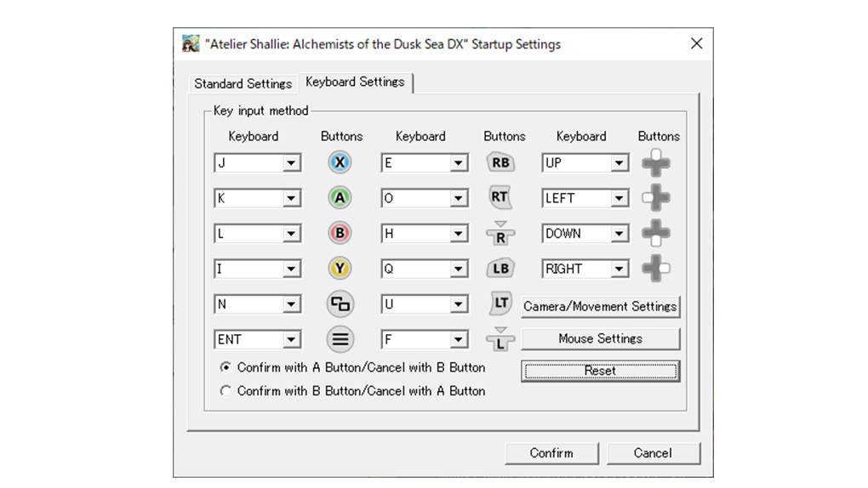Click the green A button icon
868x488 pixels.
pyautogui.click(x=340, y=197)
